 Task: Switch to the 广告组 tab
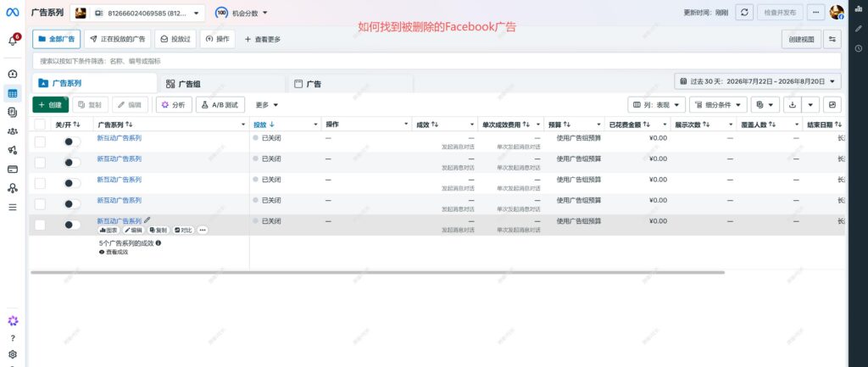click(222, 84)
